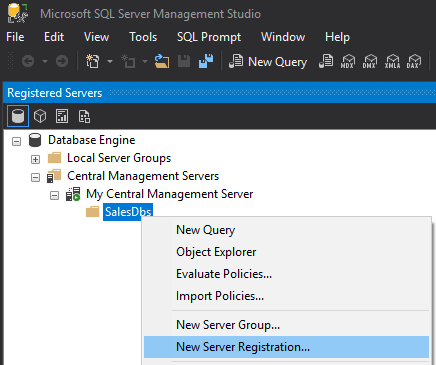The height and width of the screenshot is (365, 436).
Task: Switch to Reporting Services icon
Action: coord(62,116)
